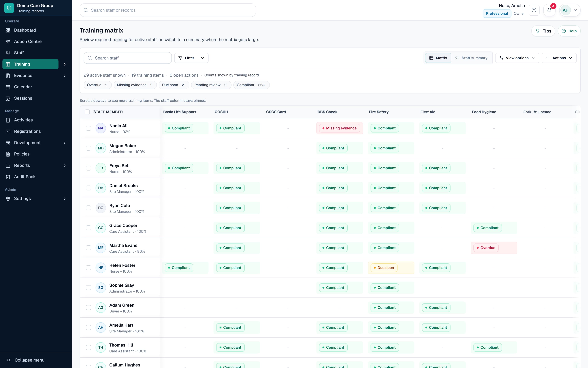
Task: Open Action Centre list icon
Action: click(8, 42)
